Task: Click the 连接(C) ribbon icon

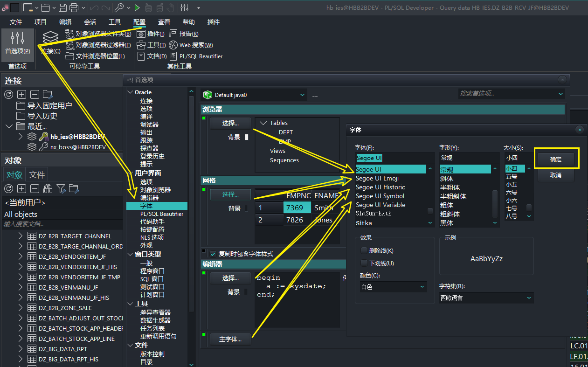Action: [50, 42]
